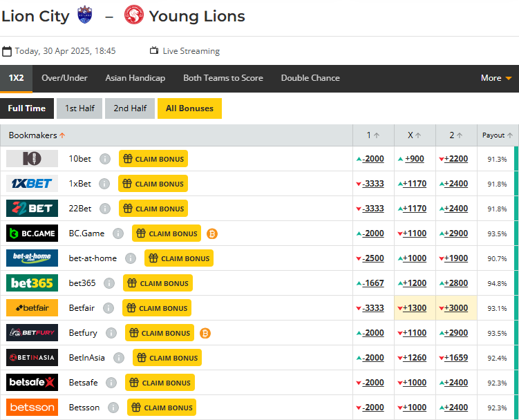Image resolution: width=519 pixels, height=420 pixels.
Task: Open info icon for bet365
Action: pos(109,283)
